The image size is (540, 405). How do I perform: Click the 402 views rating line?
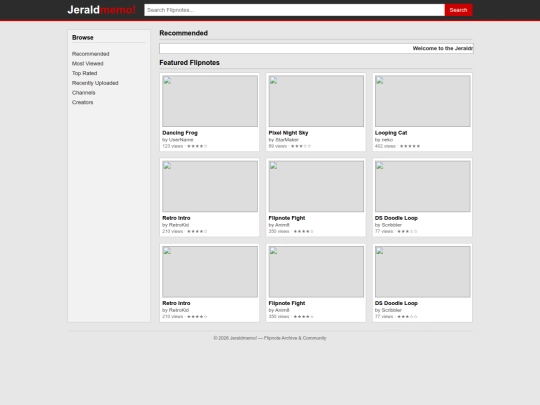coord(397,146)
